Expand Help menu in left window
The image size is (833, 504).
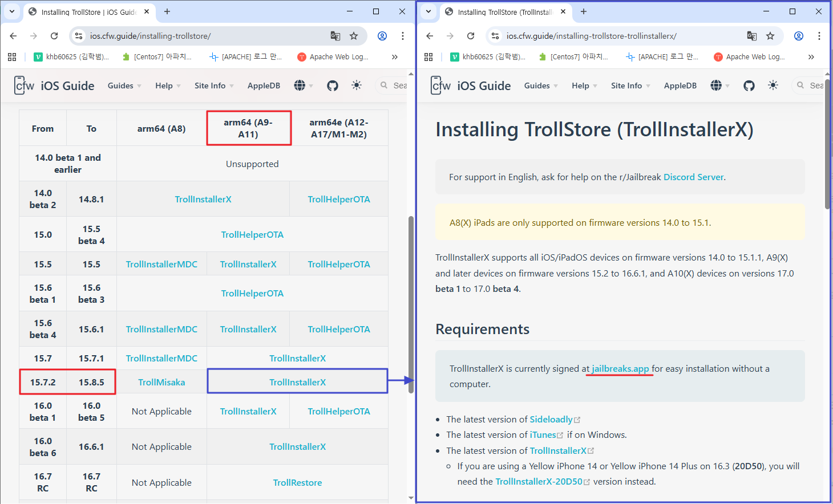[168, 86]
